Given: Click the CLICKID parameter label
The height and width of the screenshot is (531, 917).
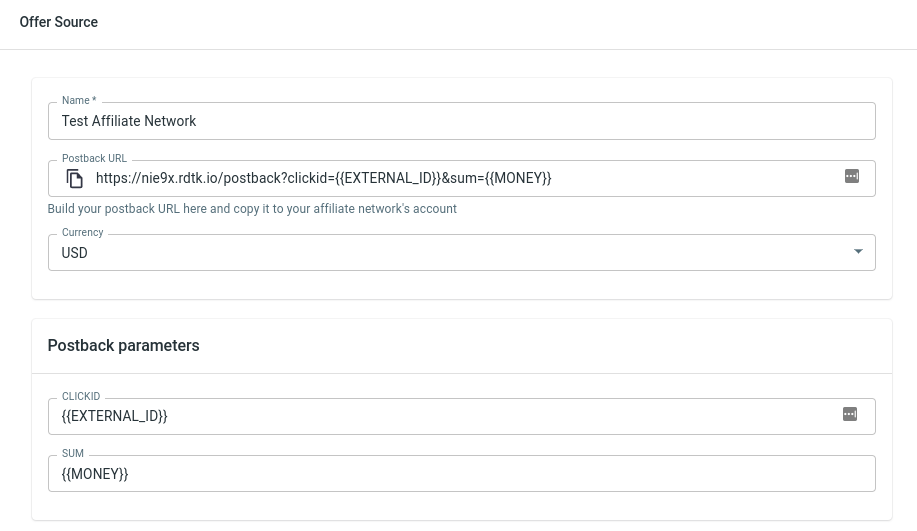Looking at the screenshot, I should coord(81,397).
